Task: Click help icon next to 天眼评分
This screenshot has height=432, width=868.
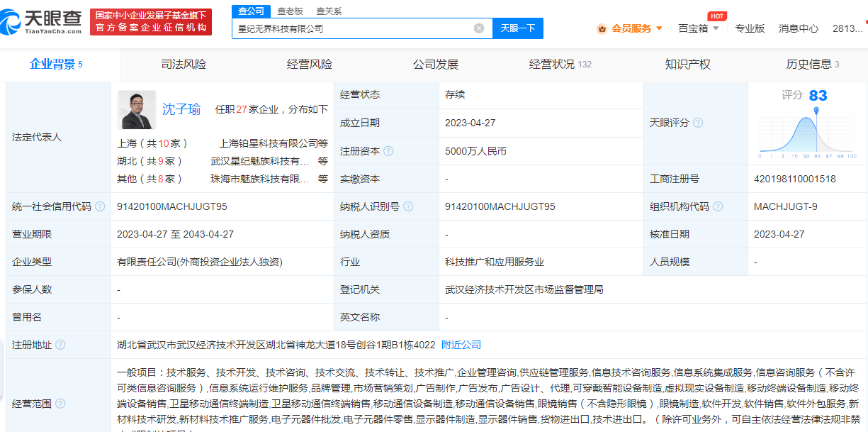Action: pos(698,123)
